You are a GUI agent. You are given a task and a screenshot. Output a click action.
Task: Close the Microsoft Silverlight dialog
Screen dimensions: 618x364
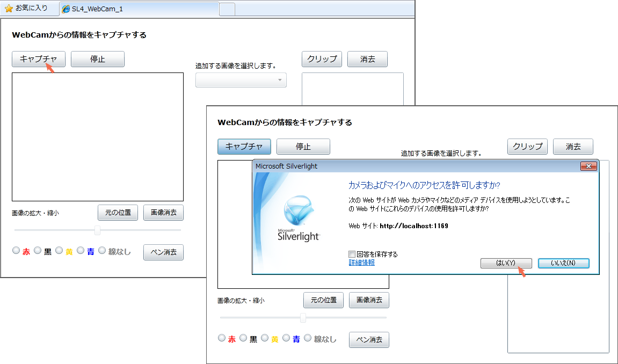[589, 166]
